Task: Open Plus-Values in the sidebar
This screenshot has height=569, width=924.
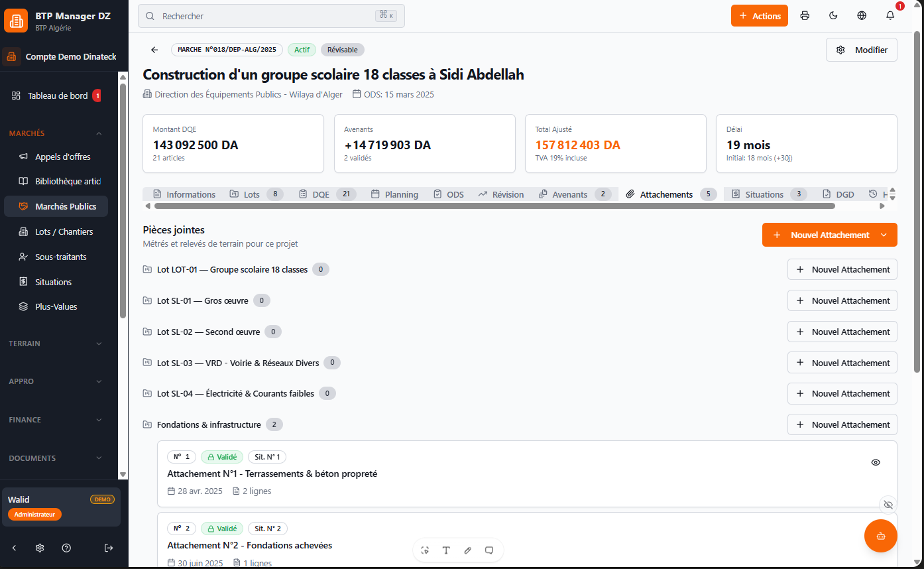Action: point(56,306)
